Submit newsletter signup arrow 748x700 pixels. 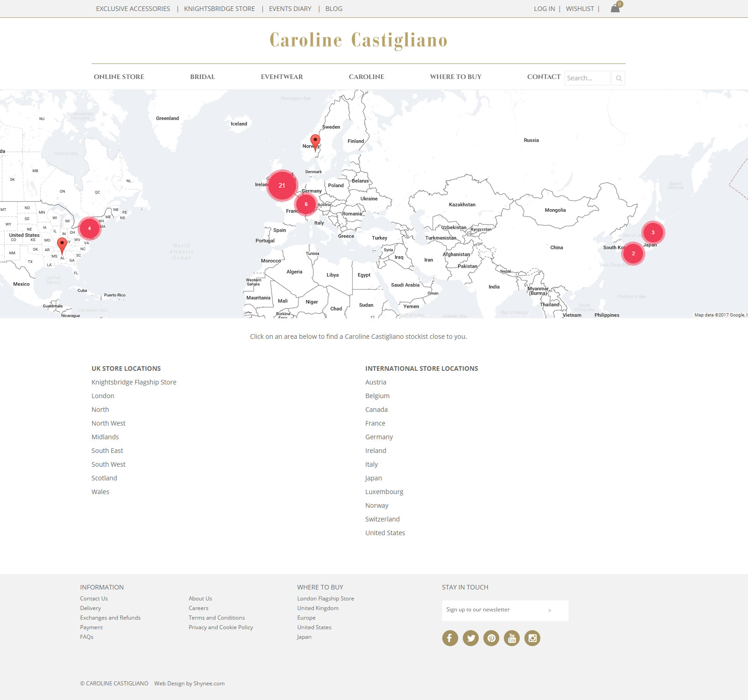[x=549, y=610]
